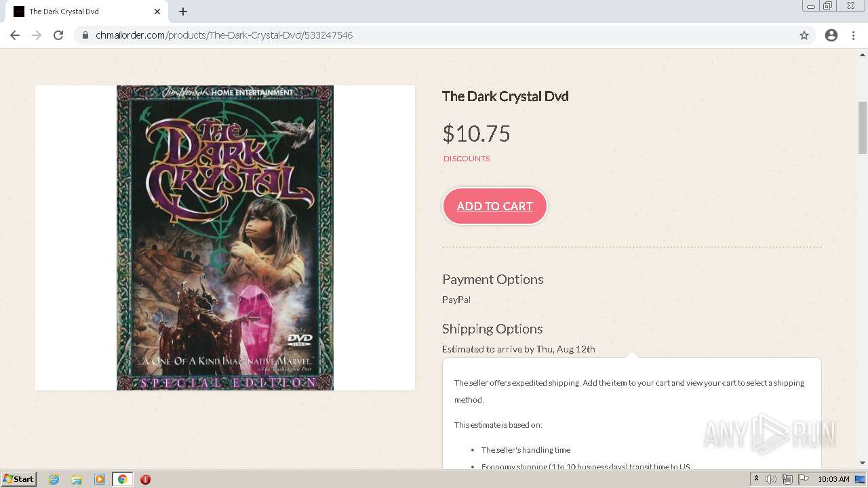This screenshot has width=868, height=488.
Task: Open the taskbar file explorer folder
Action: [77, 479]
